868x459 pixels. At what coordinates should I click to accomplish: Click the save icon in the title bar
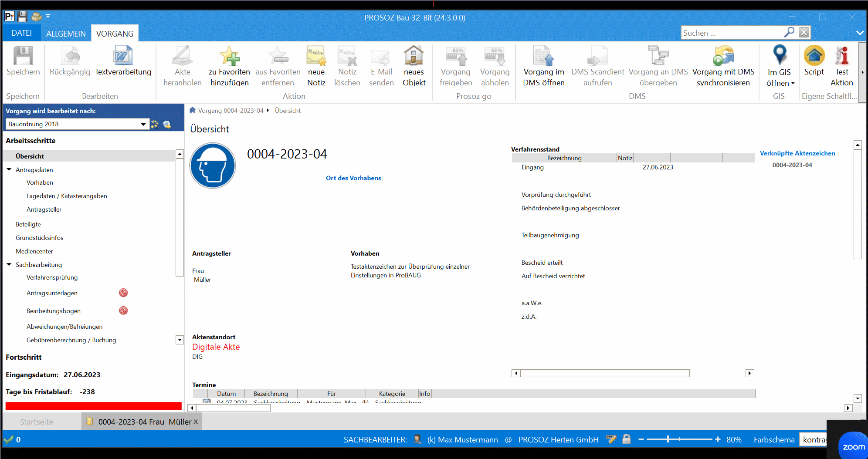click(22, 17)
